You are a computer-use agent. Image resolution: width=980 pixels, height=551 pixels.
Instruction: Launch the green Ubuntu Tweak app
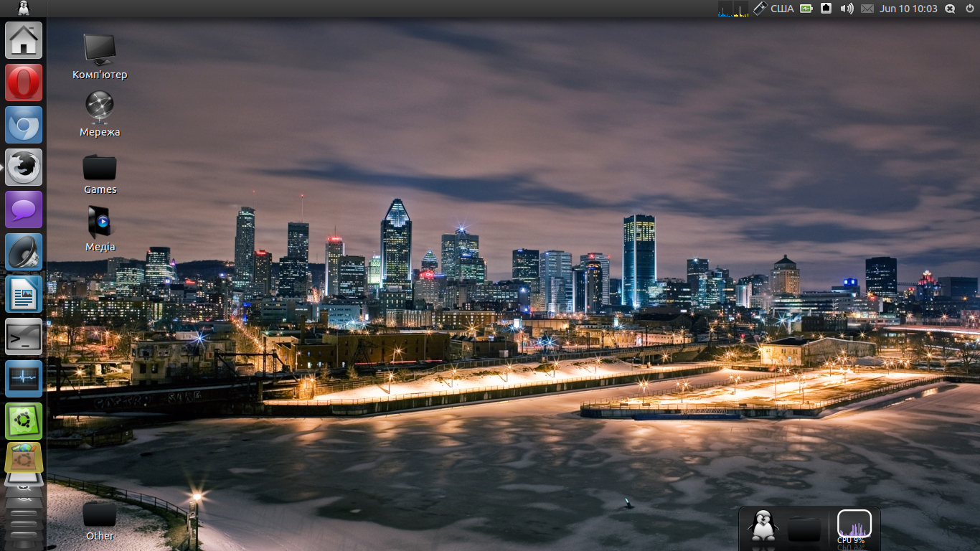tap(24, 421)
